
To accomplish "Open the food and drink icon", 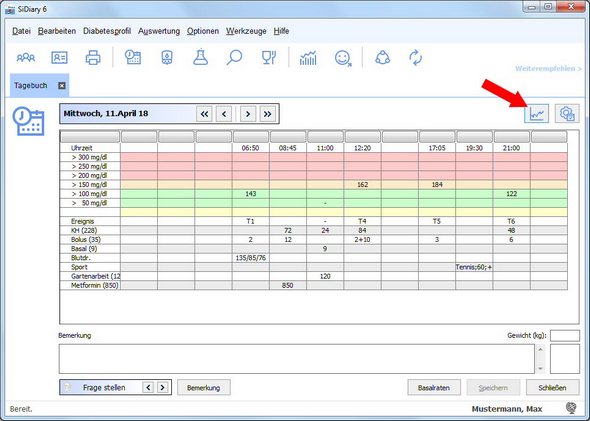I will click(269, 58).
